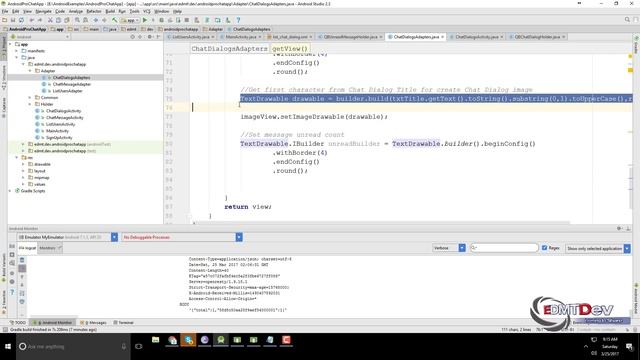Click the manifests folder in tree
Screen dimensions: 640x360
coord(36,51)
